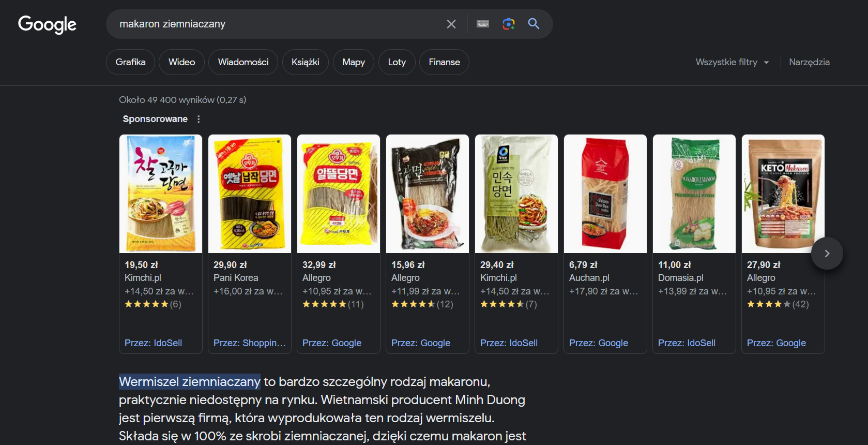Select the Mapy filter chip
This screenshot has height=445, width=868.
coord(354,62)
